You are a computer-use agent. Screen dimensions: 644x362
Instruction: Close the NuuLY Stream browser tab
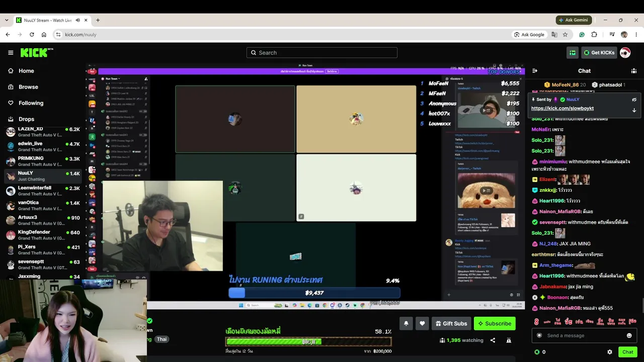pyautogui.click(x=86, y=20)
